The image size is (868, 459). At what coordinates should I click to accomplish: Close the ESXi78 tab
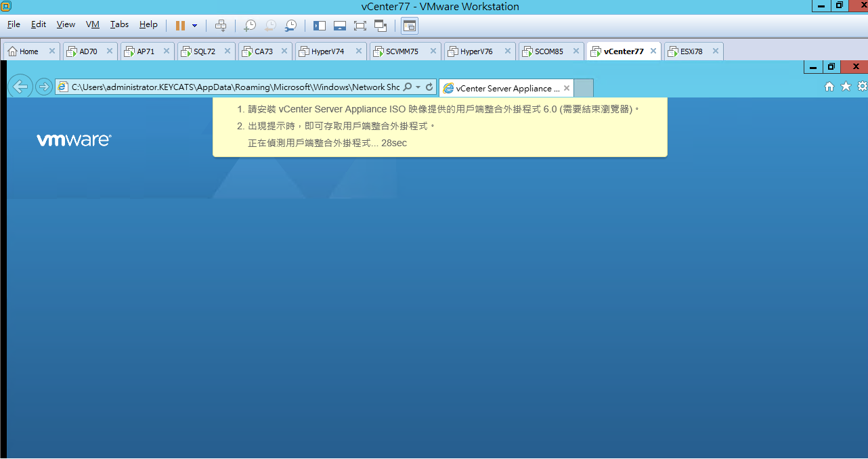tap(715, 51)
